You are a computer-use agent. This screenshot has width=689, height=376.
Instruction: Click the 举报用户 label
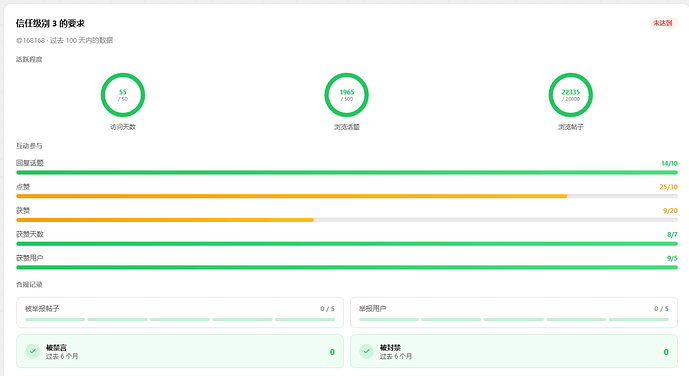point(373,309)
